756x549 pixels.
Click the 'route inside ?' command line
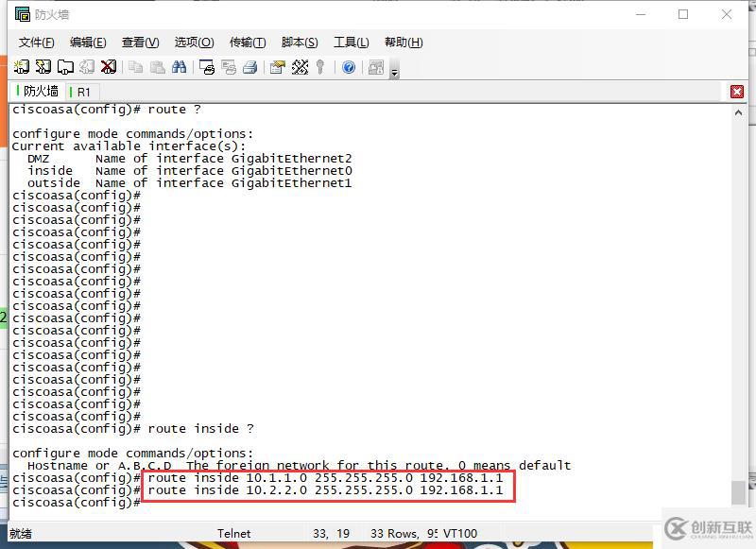pyautogui.click(x=133, y=428)
